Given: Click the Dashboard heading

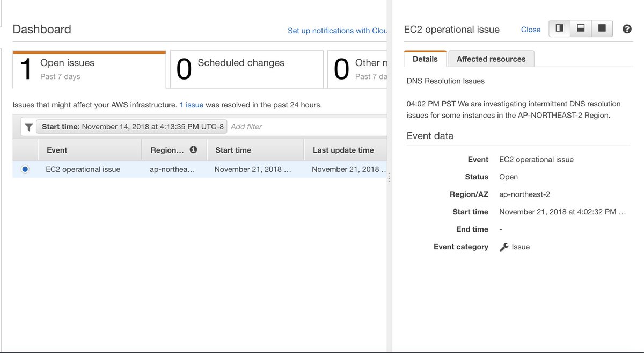Looking at the screenshot, I should point(42,30).
